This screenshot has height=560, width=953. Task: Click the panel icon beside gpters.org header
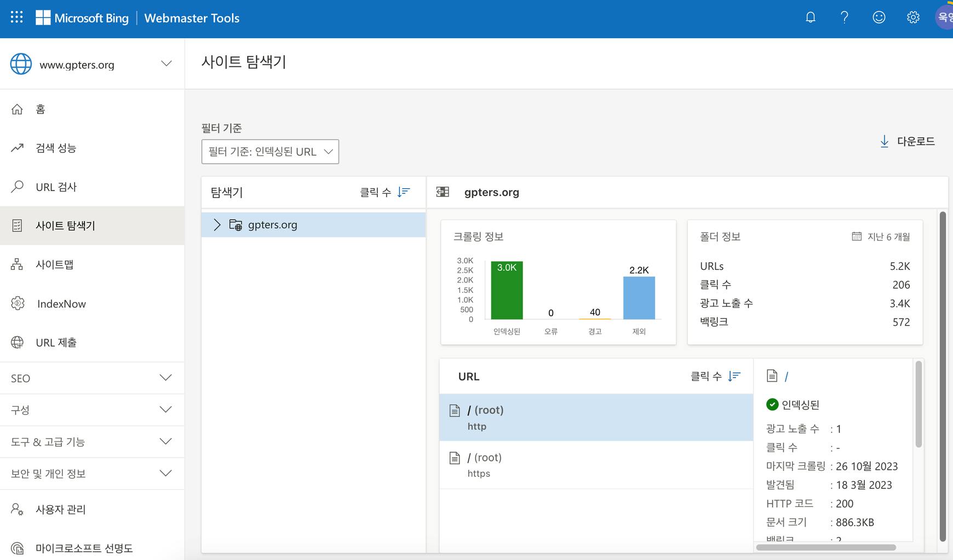coord(443,192)
